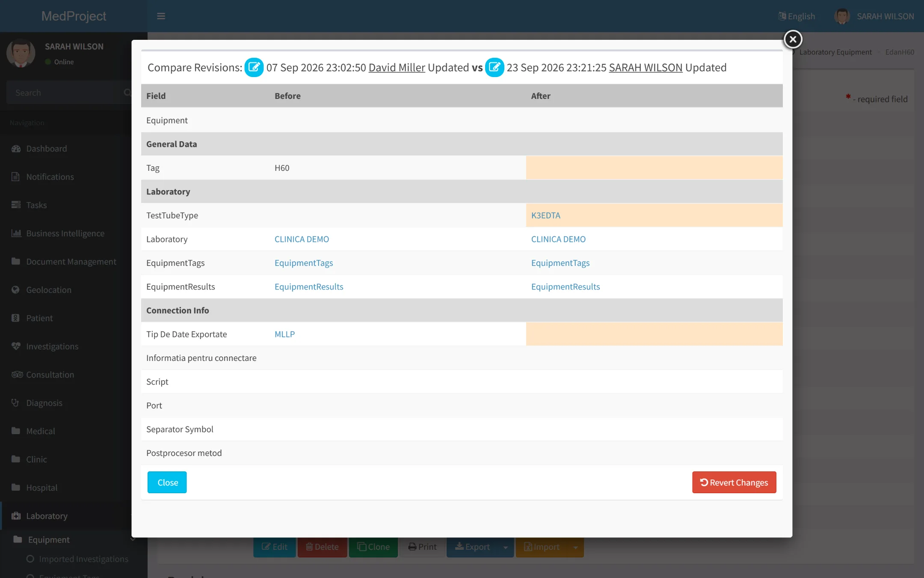The height and width of the screenshot is (578, 924).
Task: Click the language translate icon
Action: click(x=782, y=16)
